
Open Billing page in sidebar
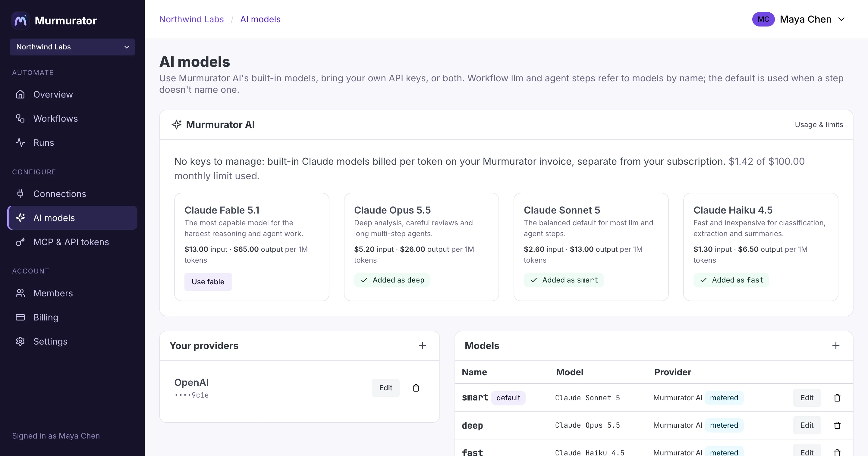tap(72, 317)
